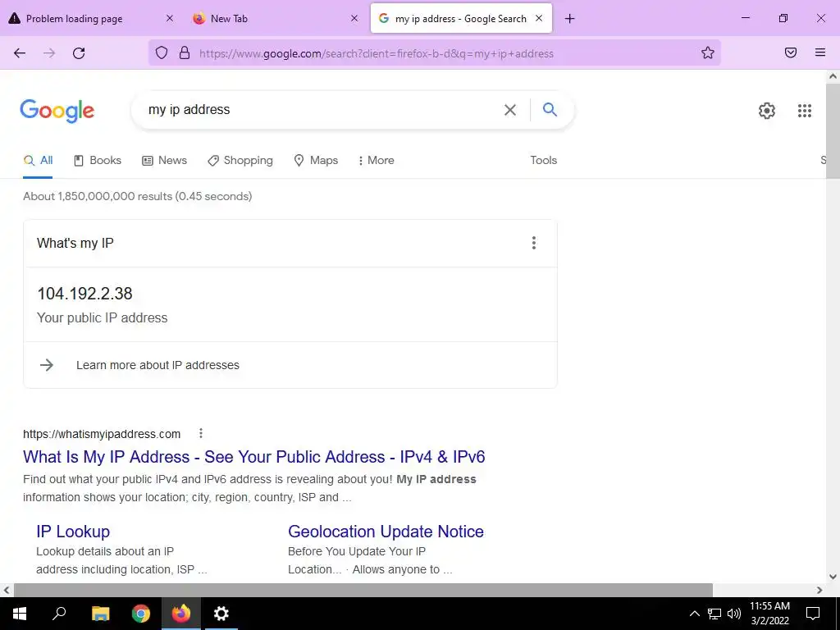840x630 pixels.
Task: Click the whatismyipaddress.com URL text
Action: 102,434
